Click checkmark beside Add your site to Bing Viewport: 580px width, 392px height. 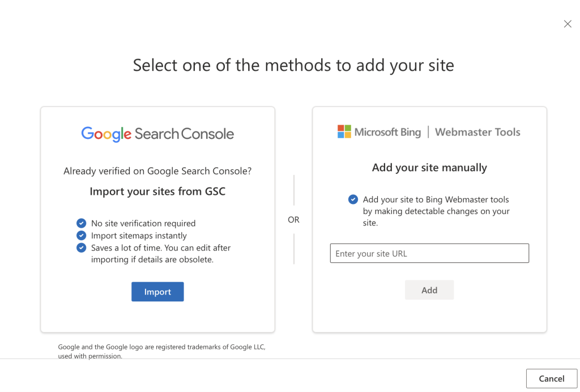tap(353, 199)
